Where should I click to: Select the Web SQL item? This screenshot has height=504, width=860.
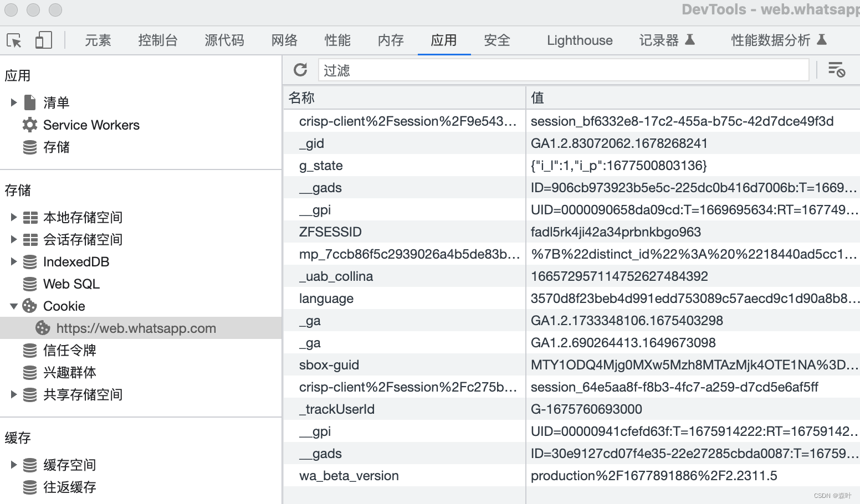71,284
